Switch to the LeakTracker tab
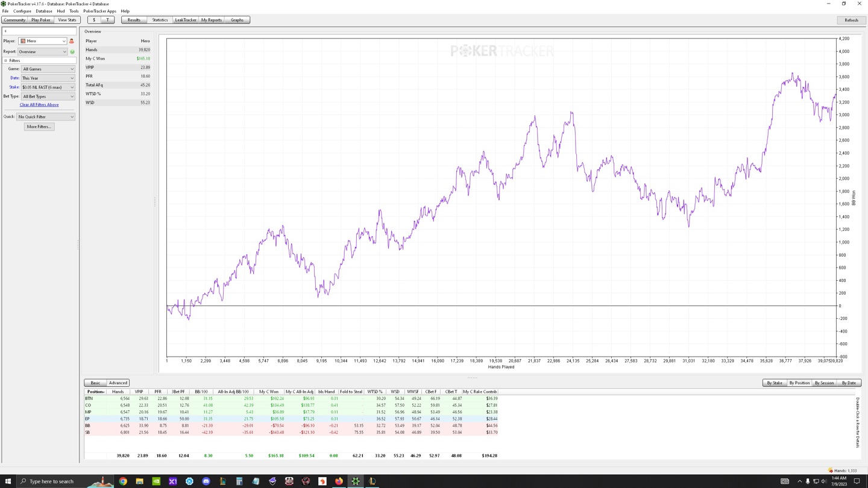This screenshot has width=868, height=488. coord(185,20)
